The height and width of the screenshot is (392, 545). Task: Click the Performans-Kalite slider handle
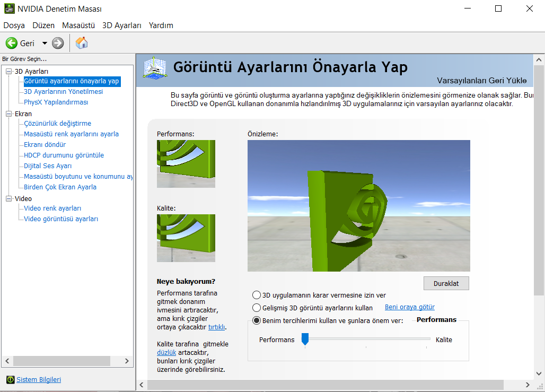click(305, 339)
